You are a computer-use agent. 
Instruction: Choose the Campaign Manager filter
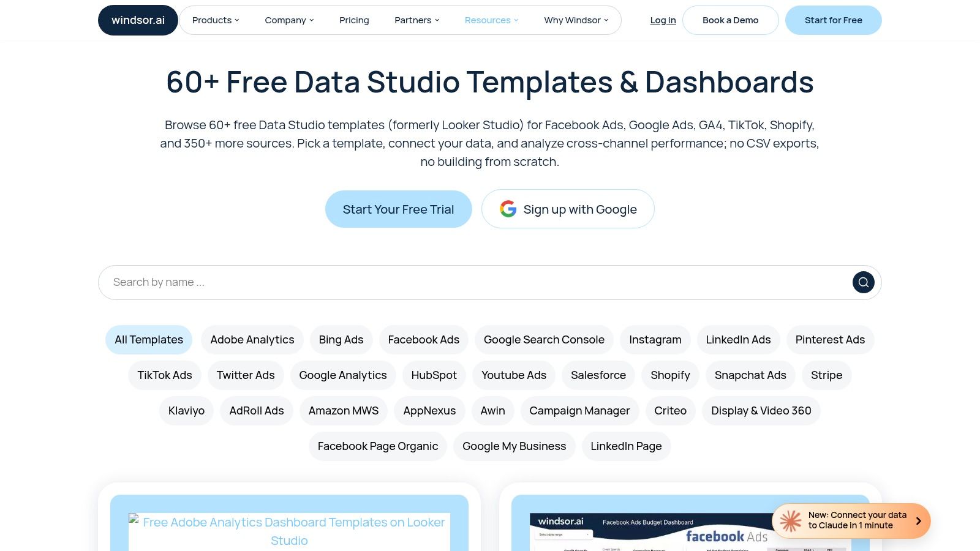(x=579, y=411)
